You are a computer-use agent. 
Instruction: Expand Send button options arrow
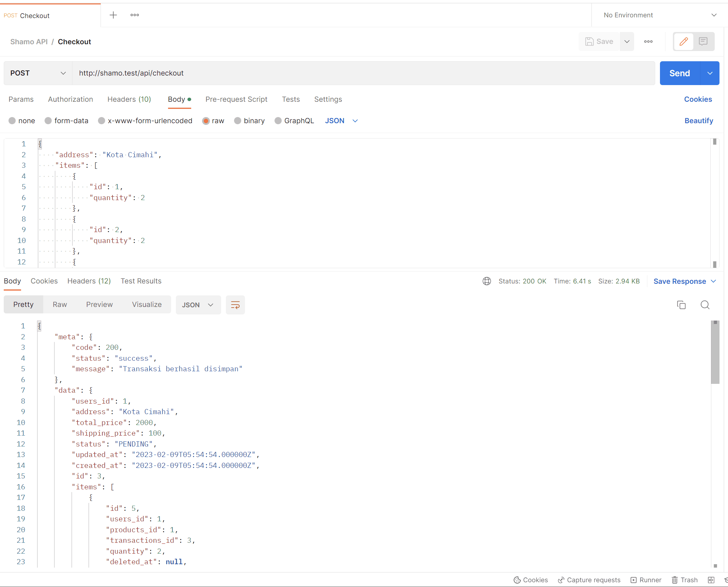click(710, 73)
